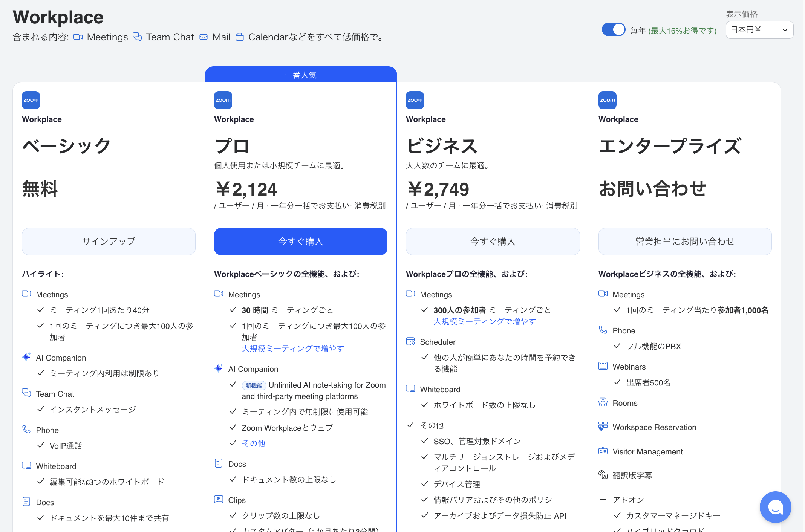Viewport: 805px width, 532px height.
Task: Toggle the 毎年 annual billing switch
Action: click(613, 30)
